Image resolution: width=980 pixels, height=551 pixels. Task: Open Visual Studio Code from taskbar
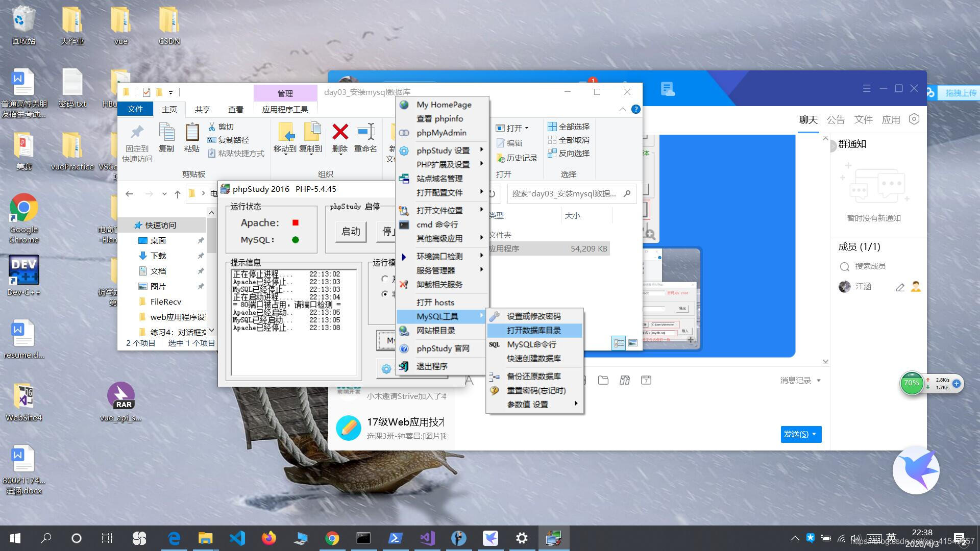[237, 538]
